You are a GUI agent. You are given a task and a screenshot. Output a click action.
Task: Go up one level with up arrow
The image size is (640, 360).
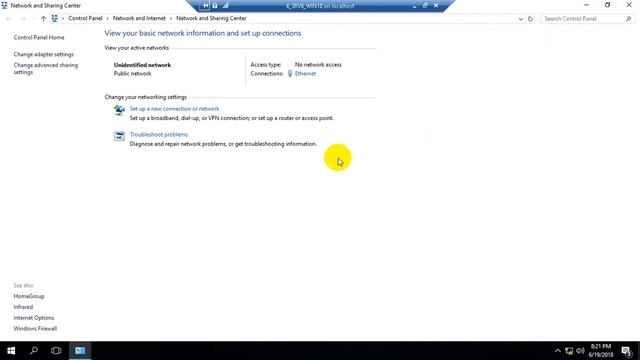43,18
